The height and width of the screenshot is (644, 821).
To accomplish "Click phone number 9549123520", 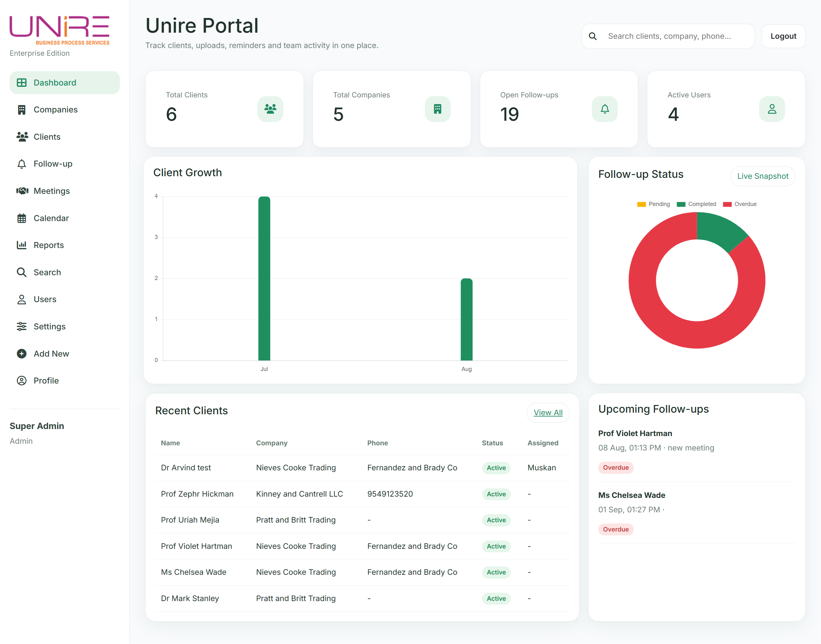I will click(x=390, y=494).
